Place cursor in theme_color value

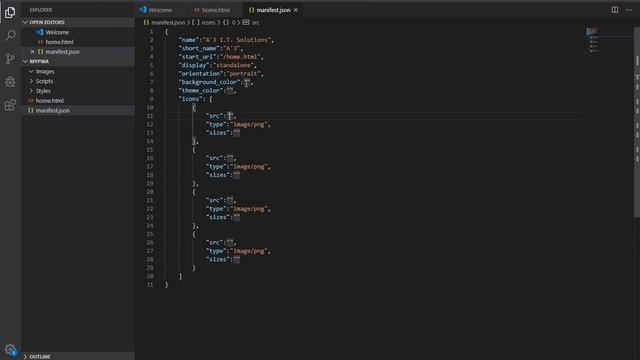230,91
